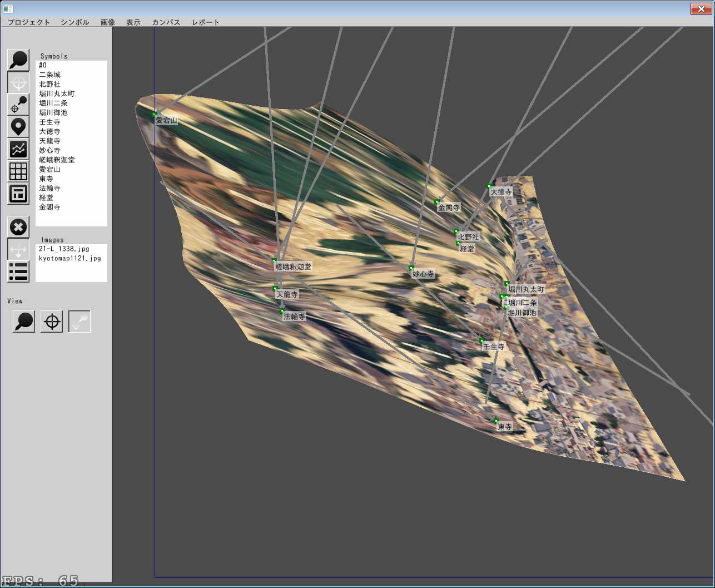715x588 pixels.
Task: Click the 妙心寺 marker on the canvas
Action: click(x=411, y=268)
